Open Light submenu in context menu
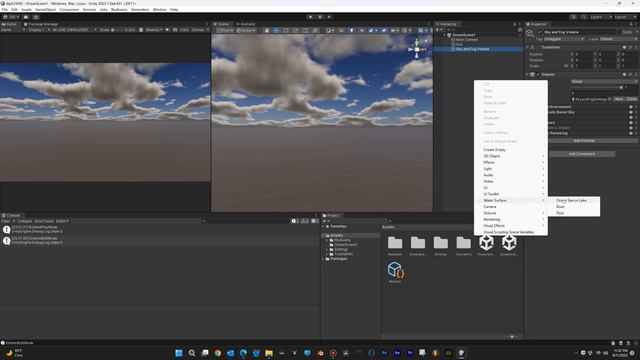The height and width of the screenshot is (360, 640). 511,169
